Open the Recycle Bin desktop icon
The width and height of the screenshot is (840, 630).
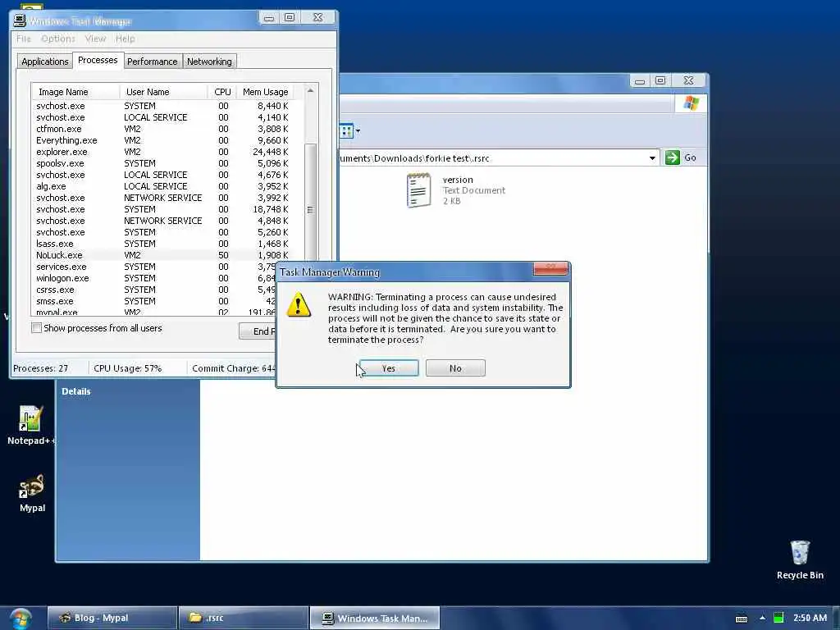tap(800, 559)
